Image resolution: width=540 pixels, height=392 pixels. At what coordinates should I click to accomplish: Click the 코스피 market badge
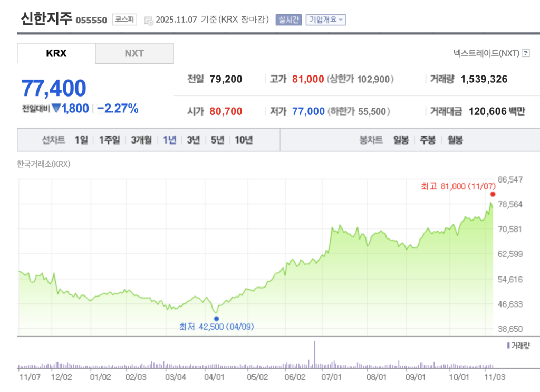tap(124, 20)
